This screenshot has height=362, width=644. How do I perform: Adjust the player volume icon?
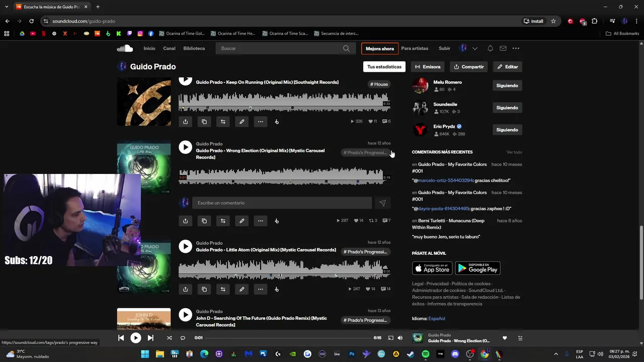400,338
